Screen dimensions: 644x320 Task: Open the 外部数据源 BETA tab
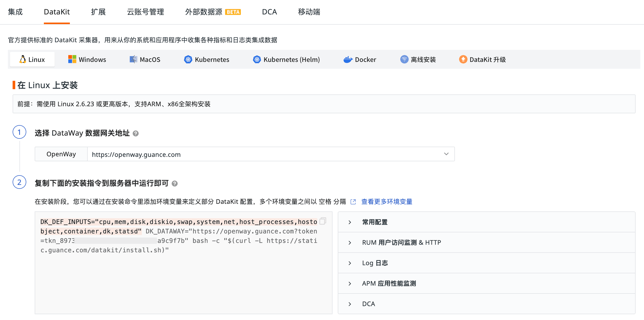(x=212, y=12)
